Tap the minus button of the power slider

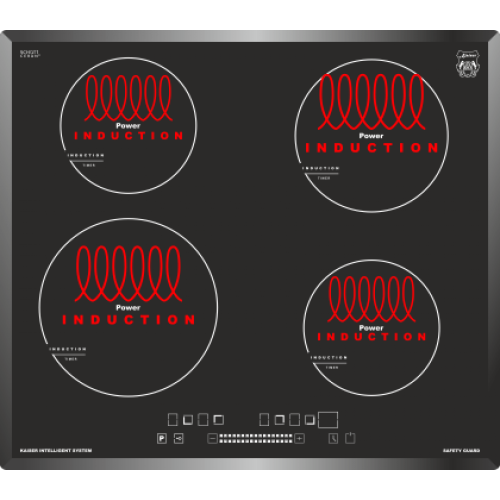click(212, 438)
